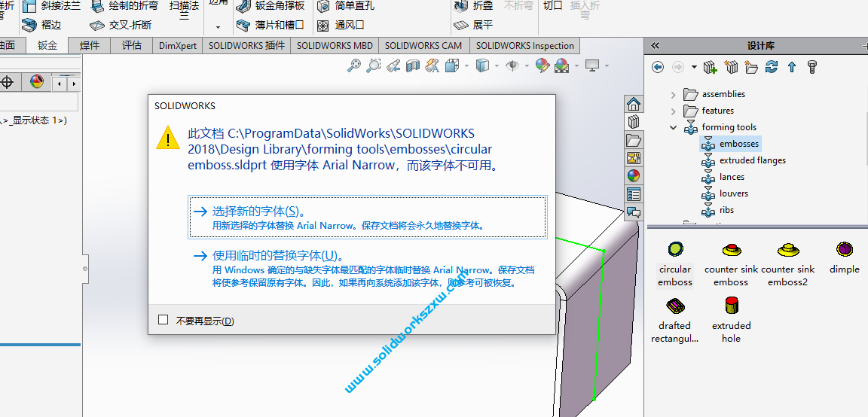
Task: Click the Zoom to Area icon
Action: tap(374, 65)
